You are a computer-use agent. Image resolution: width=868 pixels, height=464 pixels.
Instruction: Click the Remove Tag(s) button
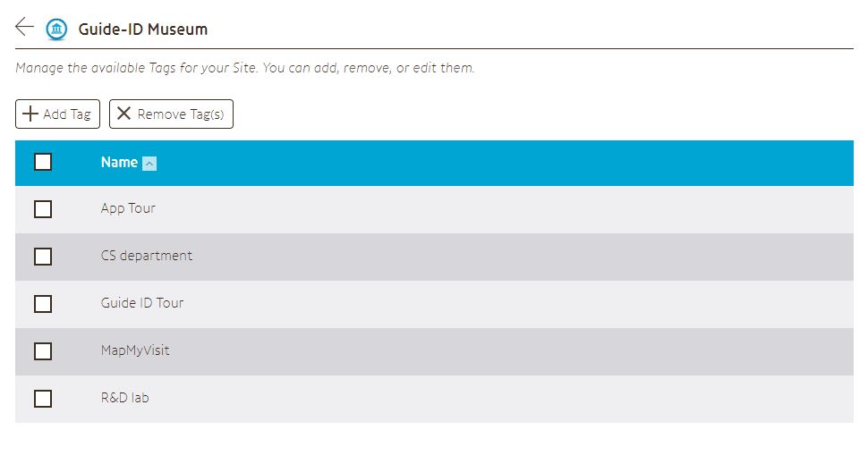point(171,114)
